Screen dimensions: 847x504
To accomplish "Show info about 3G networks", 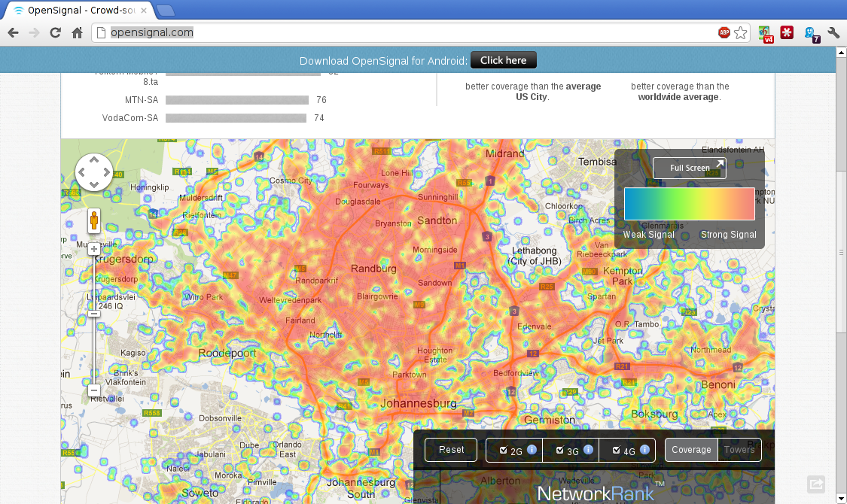I will (588, 450).
